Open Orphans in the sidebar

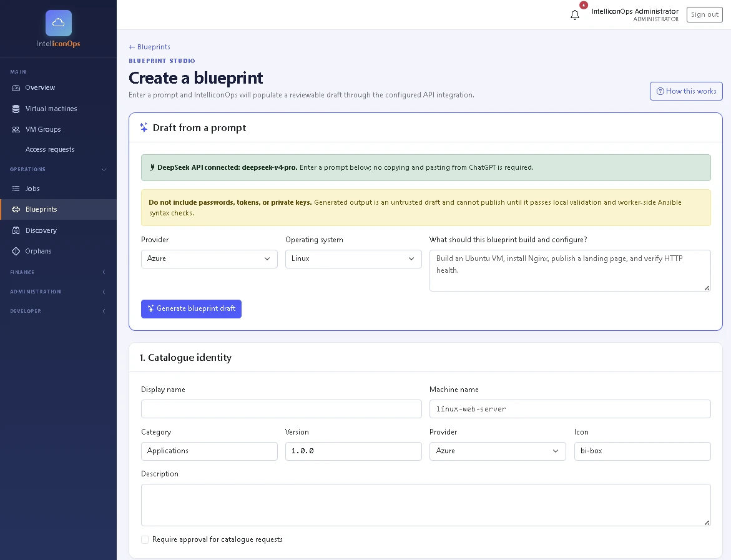coord(58,252)
